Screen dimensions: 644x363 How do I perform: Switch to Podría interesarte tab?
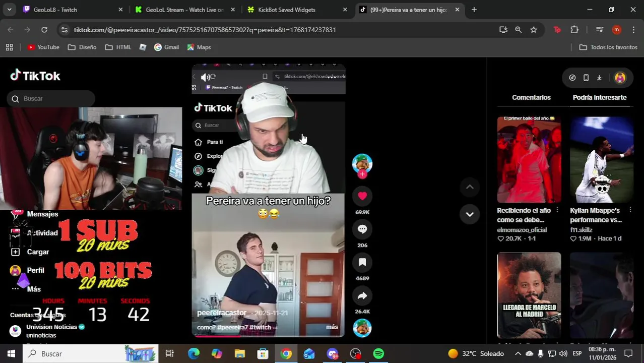click(600, 97)
